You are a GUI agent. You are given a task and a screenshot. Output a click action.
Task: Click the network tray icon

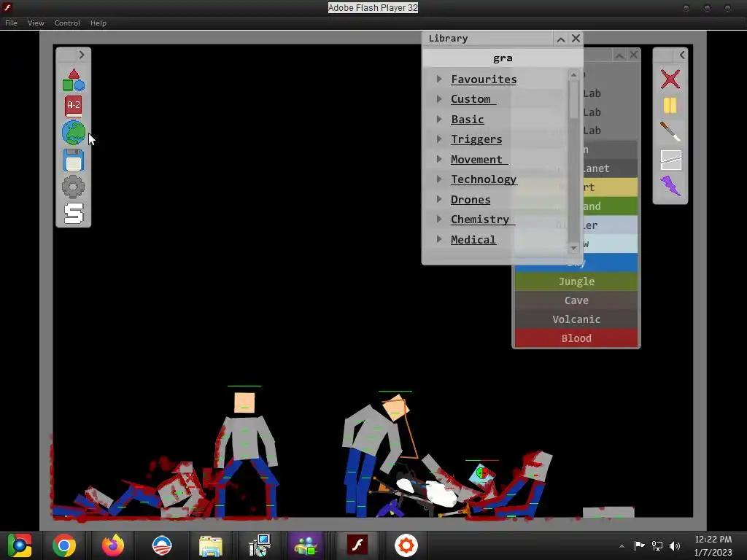tap(657, 546)
